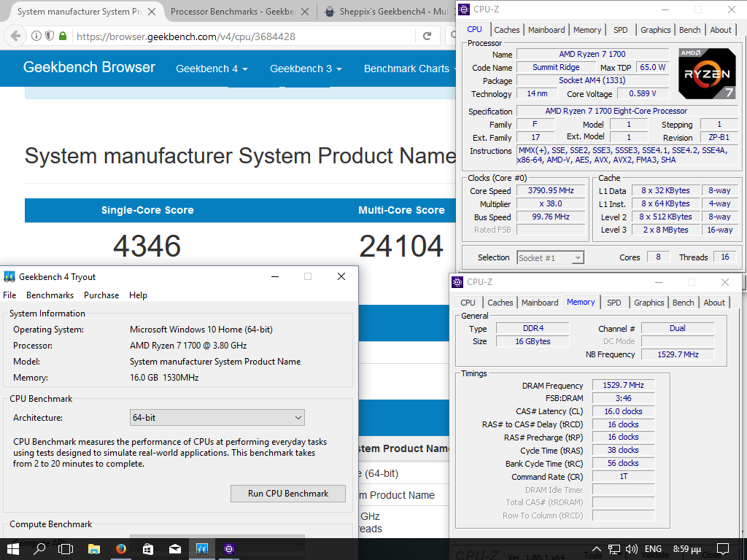The height and width of the screenshot is (560, 747).
Task: Open Firefox from the taskbar
Action: [x=121, y=549]
